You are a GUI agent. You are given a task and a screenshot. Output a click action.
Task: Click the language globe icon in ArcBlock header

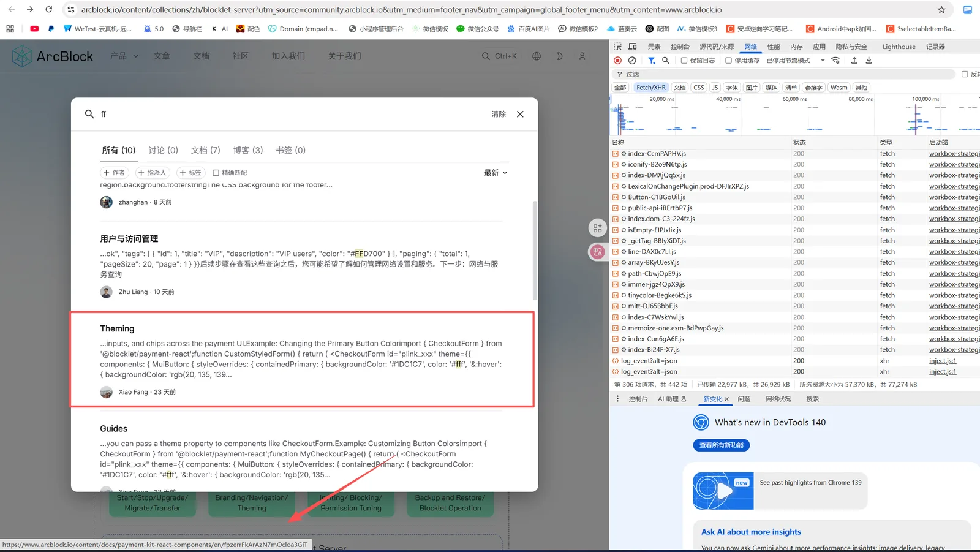pos(537,56)
